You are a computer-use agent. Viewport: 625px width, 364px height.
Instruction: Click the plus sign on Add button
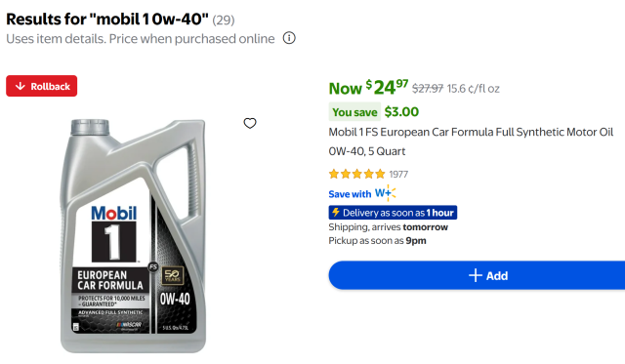(476, 275)
